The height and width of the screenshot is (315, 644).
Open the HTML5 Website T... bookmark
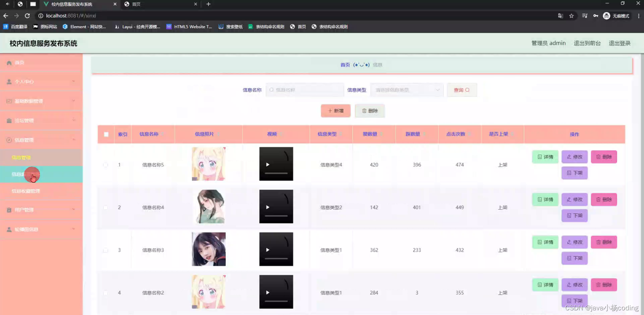click(189, 26)
